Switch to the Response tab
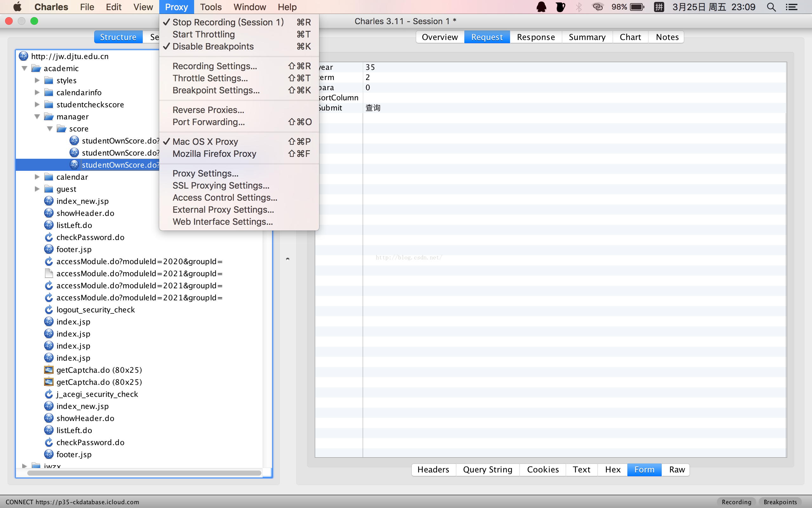Image resolution: width=812 pixels, height=508 pixels. (535, 37)
